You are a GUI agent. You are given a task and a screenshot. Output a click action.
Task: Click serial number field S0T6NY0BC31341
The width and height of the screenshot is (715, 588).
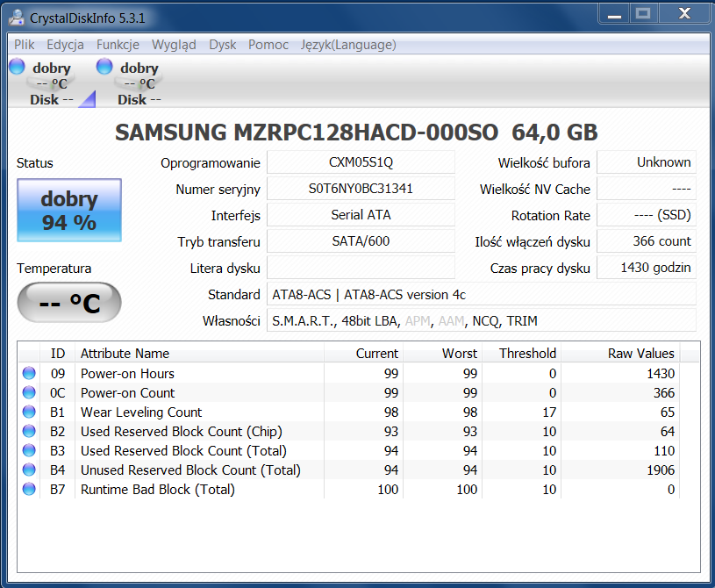tap(361, 189)
